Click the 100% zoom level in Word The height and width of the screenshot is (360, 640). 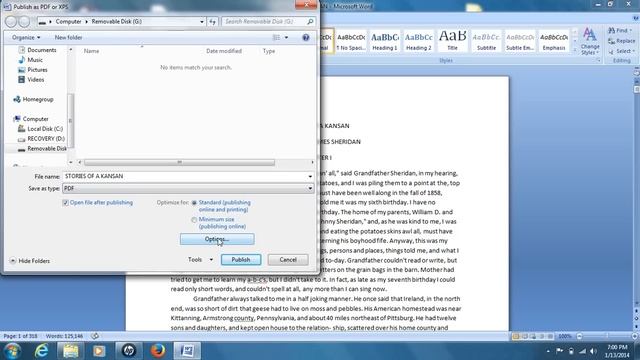(x=565, y=336)
